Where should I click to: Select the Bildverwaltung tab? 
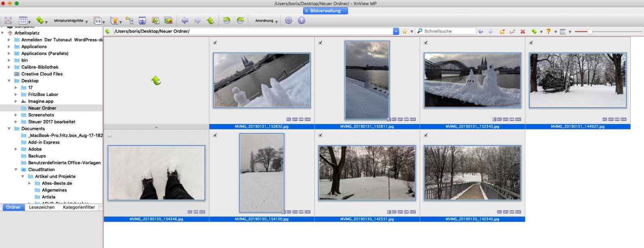tap(325, 11)
